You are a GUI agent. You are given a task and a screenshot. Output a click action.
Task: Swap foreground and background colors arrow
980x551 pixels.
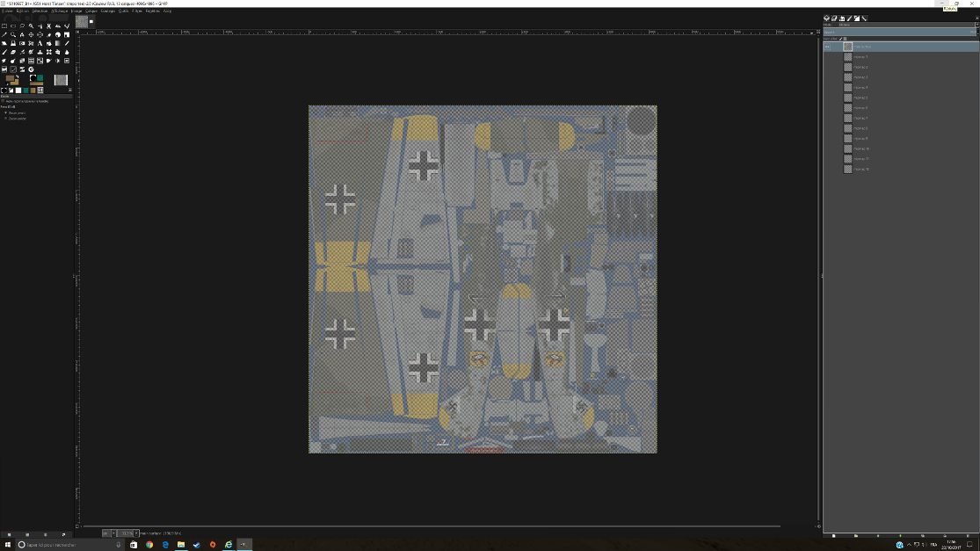18,76
